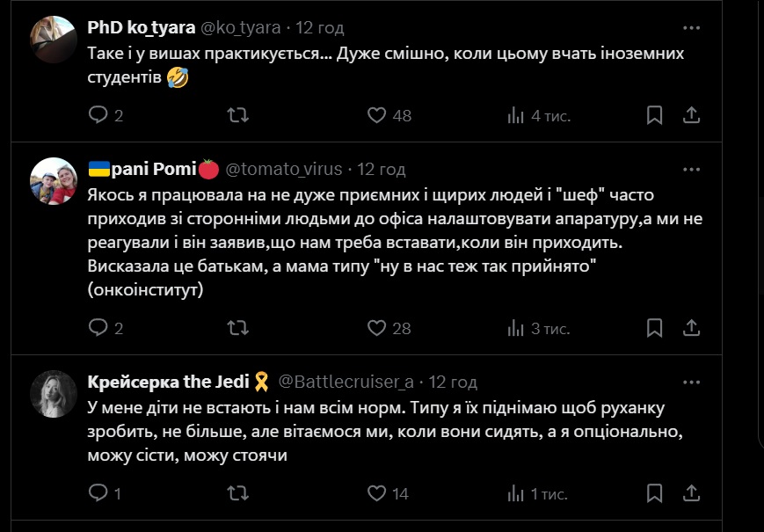Reply to pani Pomi's tweet
This screenshot has width=764, height=532.
[x=98, y=328]
